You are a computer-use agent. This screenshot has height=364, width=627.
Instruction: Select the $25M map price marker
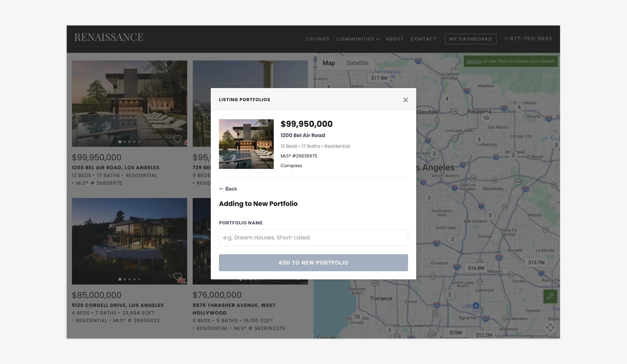click(455, 333)
